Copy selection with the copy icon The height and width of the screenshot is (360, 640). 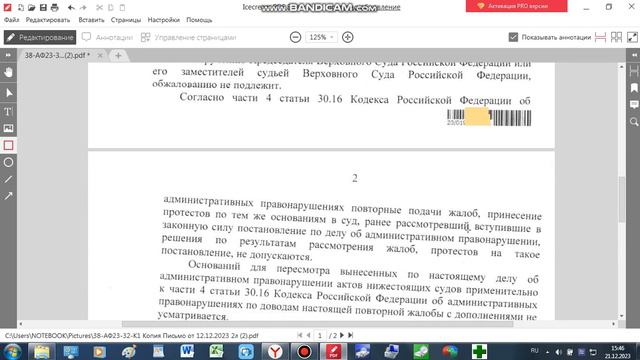[x=111, y=7]
